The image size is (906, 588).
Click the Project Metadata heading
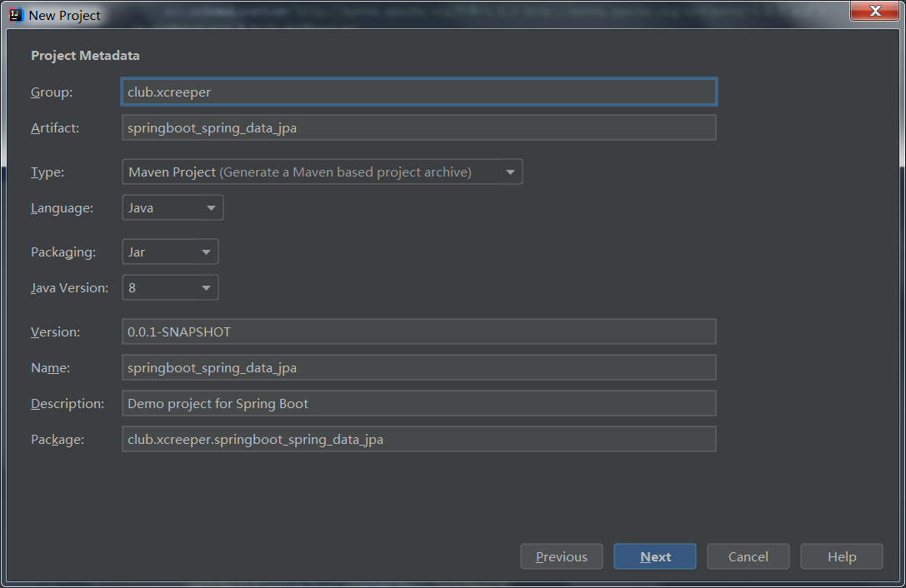click(x=85, y=56)
